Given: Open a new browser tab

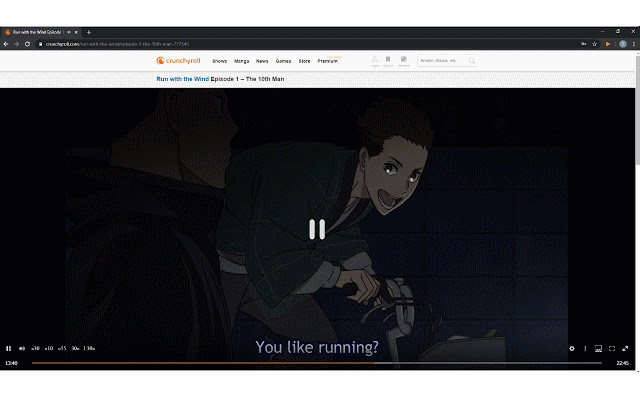Looking at the screenshot, I should pos(89,32).
